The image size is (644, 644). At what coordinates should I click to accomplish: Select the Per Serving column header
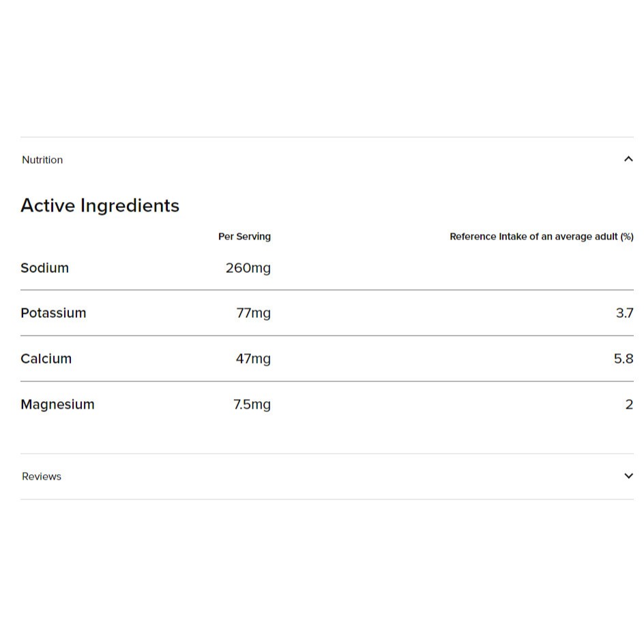244,237
